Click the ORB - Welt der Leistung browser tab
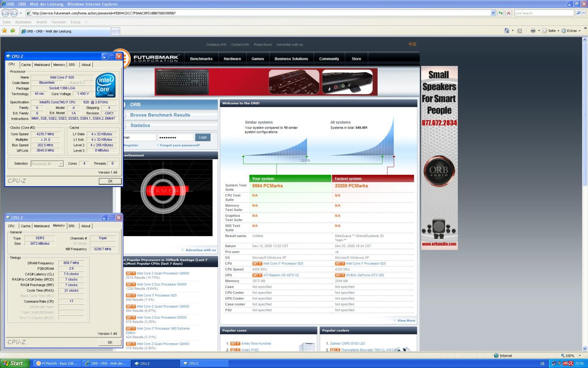Screen dimensions: 588x368 click(x=65, y=31)
